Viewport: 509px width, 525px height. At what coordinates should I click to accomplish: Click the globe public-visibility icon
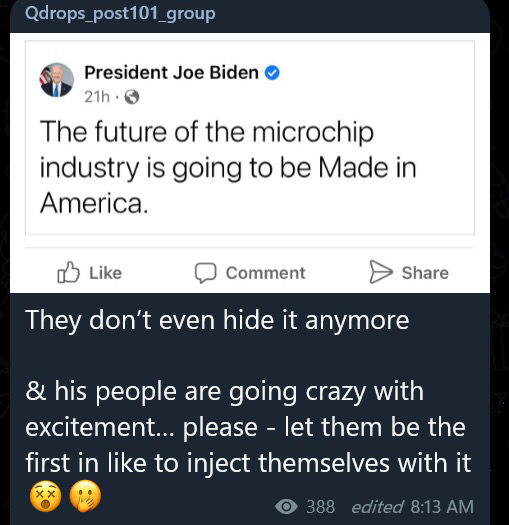click(x=132, y=97)
